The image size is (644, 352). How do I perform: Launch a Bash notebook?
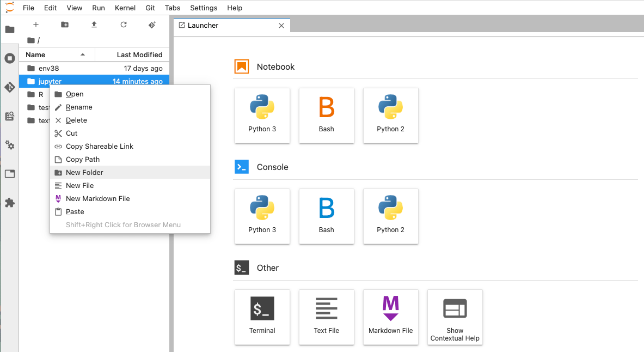coord(327,116)
